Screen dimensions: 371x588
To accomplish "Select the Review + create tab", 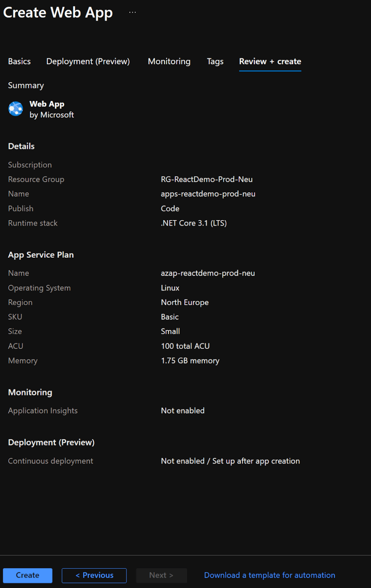I will [270, 61].
